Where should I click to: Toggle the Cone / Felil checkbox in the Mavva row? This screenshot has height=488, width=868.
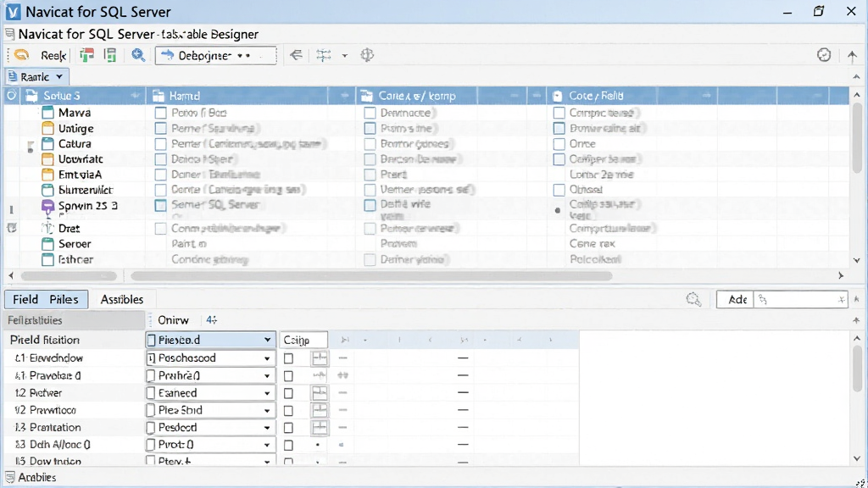pos(559,113)
